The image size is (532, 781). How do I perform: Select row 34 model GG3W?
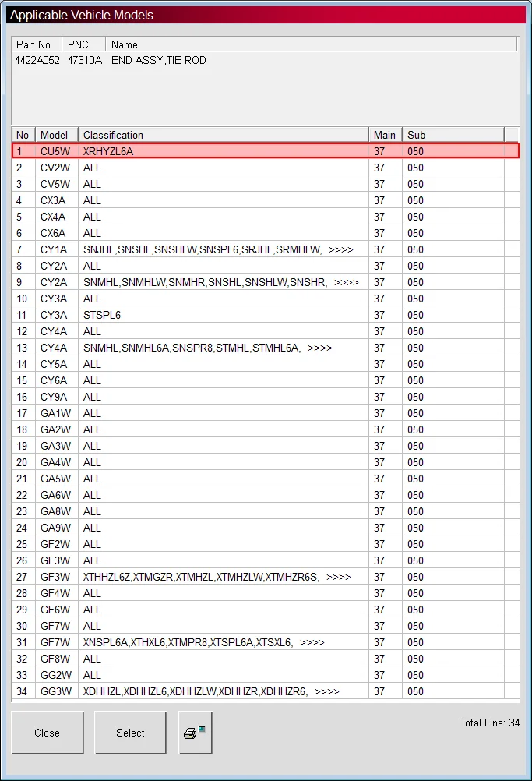[x=56, y=692]
